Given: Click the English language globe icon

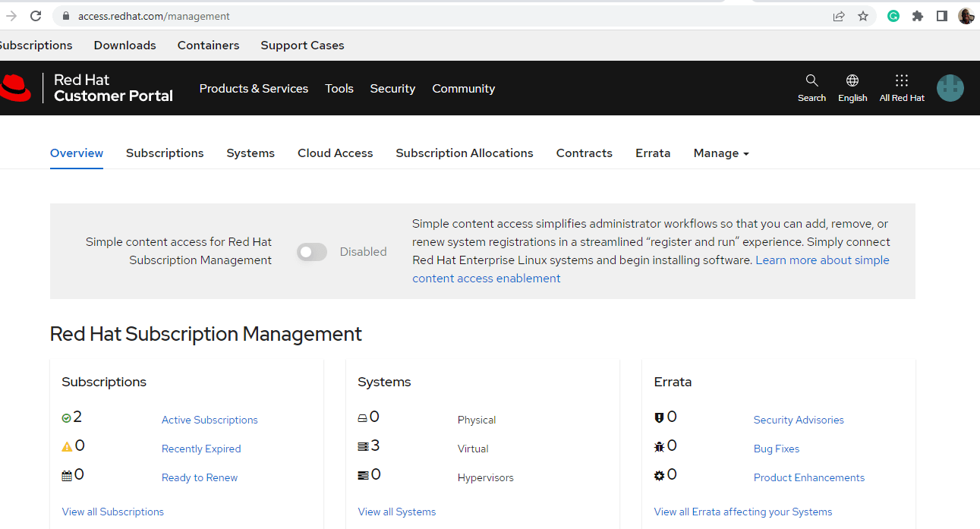Looking at the screenshot, I should [852, 81].
